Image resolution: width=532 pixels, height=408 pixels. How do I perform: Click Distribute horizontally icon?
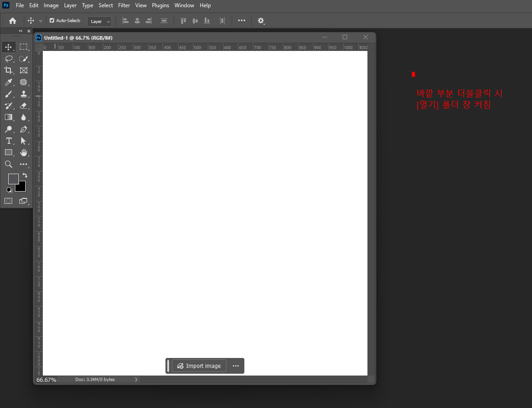coord(222,21)
